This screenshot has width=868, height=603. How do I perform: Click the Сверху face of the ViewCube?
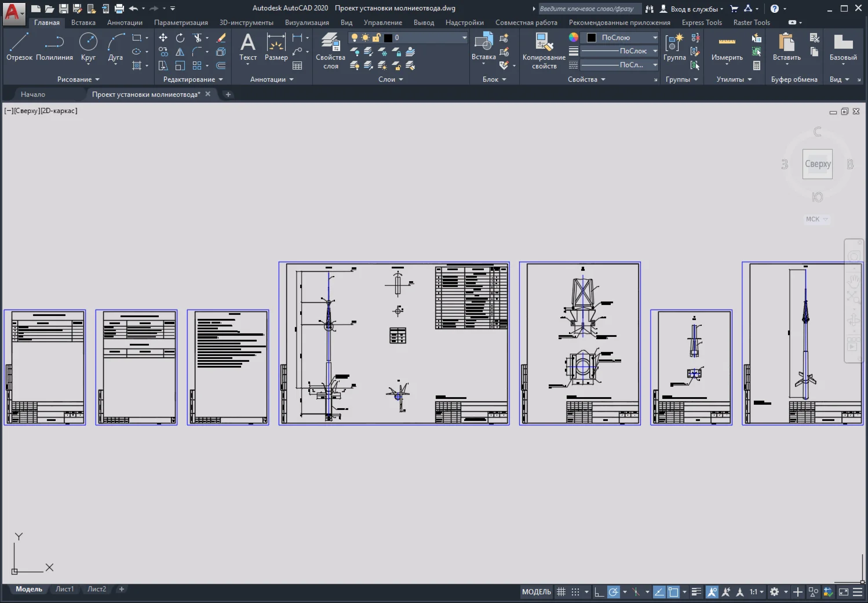pyautogui.click(x=818, y=164)
